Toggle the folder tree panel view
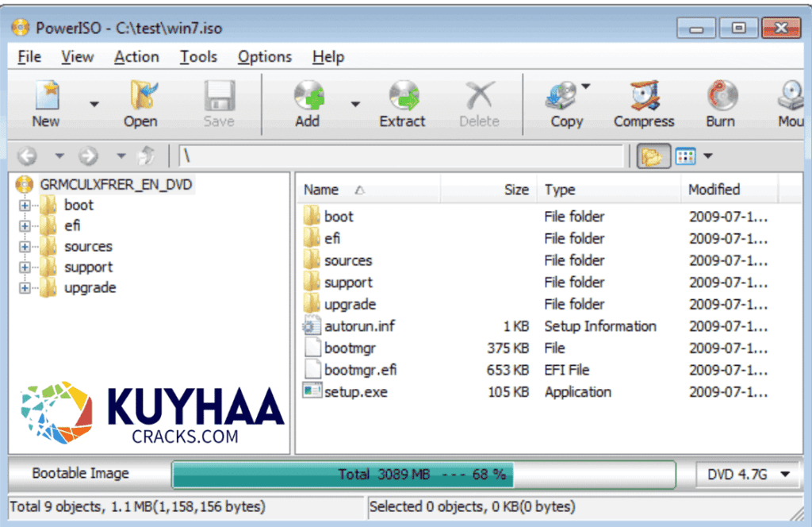This screenshot has width=812, height=527. (x=653, y=156)
